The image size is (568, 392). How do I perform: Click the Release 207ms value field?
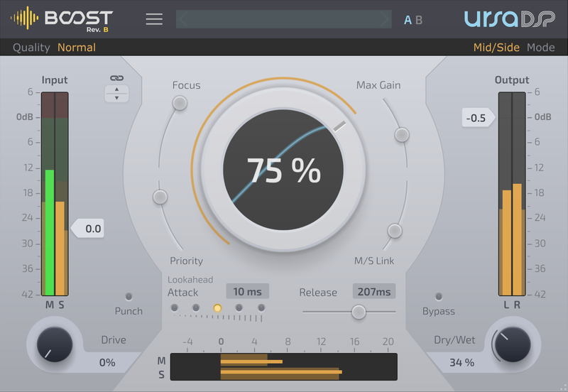374,291
